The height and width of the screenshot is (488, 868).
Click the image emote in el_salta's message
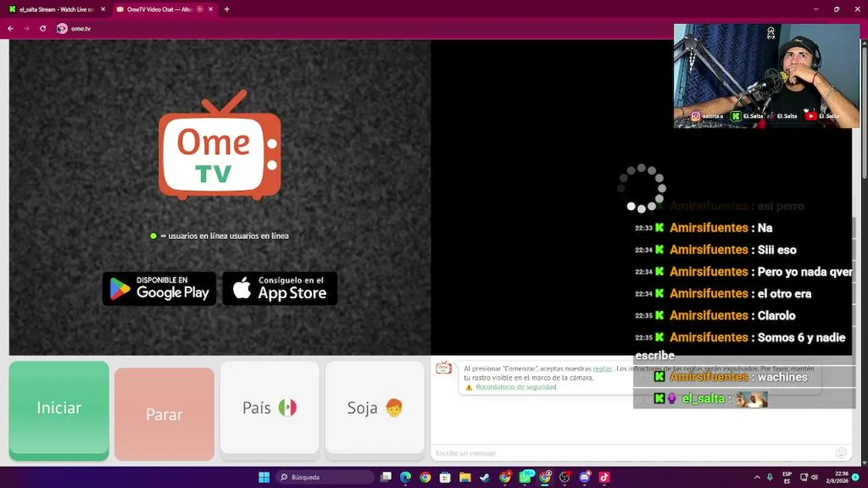pyautogui.click(x=751, y=399)
